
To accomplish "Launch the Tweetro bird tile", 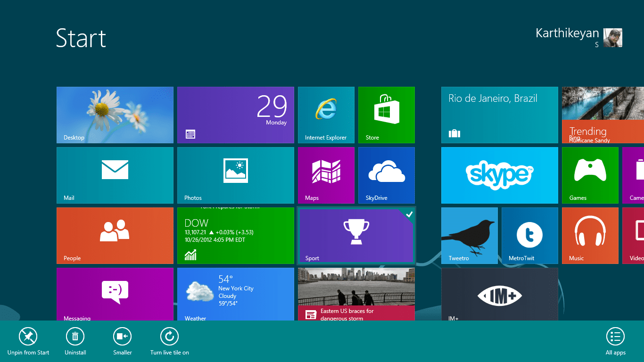I will pos(470,236).
